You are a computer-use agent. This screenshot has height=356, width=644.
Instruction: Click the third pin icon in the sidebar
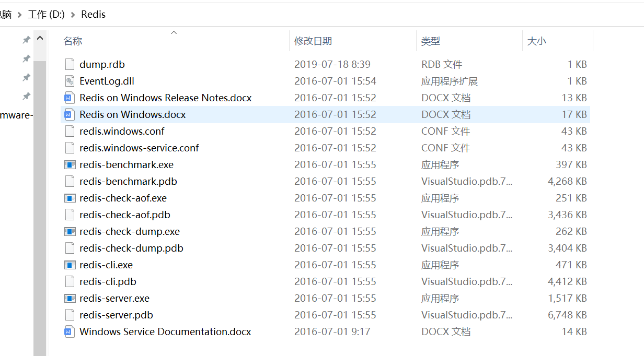26,77
